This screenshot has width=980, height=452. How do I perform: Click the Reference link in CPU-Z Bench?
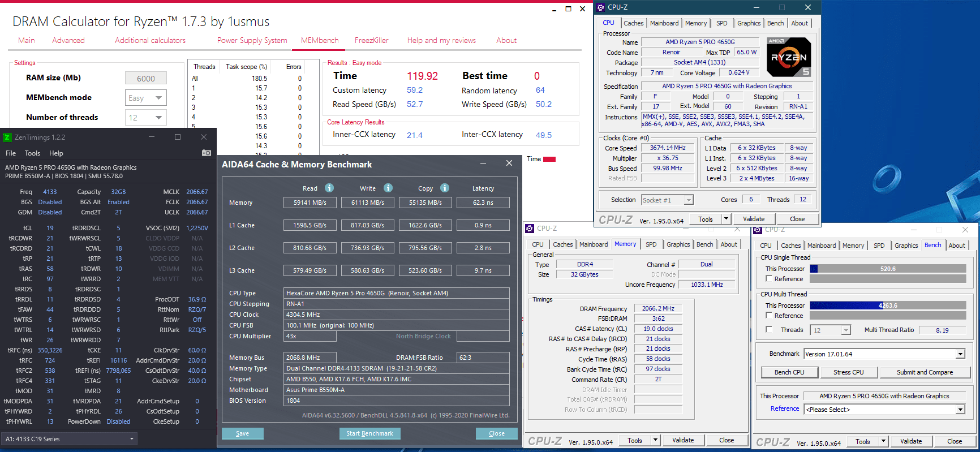(x=785, y=408)
